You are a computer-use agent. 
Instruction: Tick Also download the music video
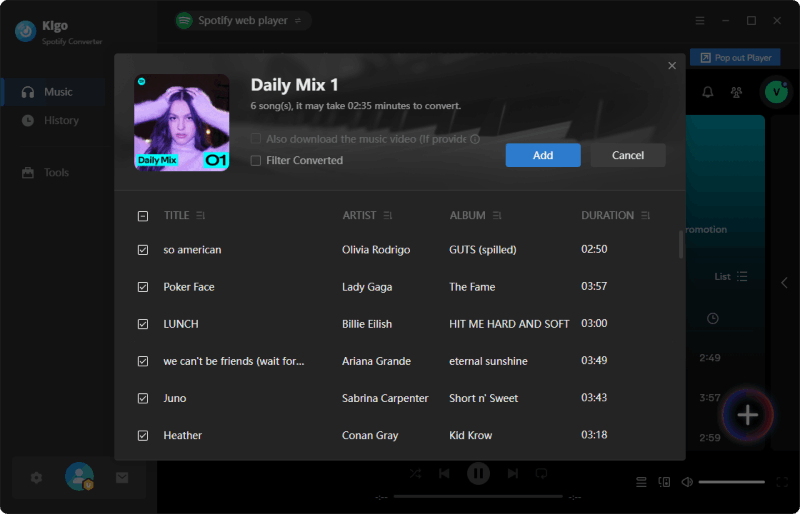[256, 139]
